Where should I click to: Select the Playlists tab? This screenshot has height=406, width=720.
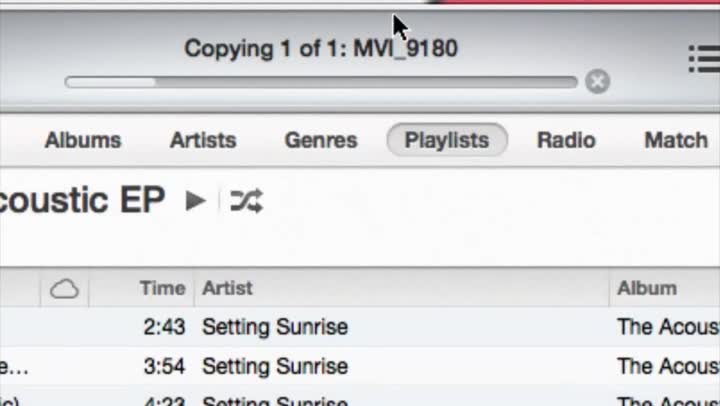pyautogui.click(x=447, y=140)
